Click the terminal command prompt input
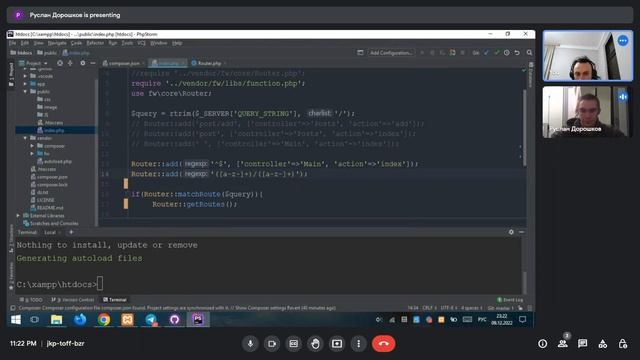640x360 pixels. click(100, 284)
